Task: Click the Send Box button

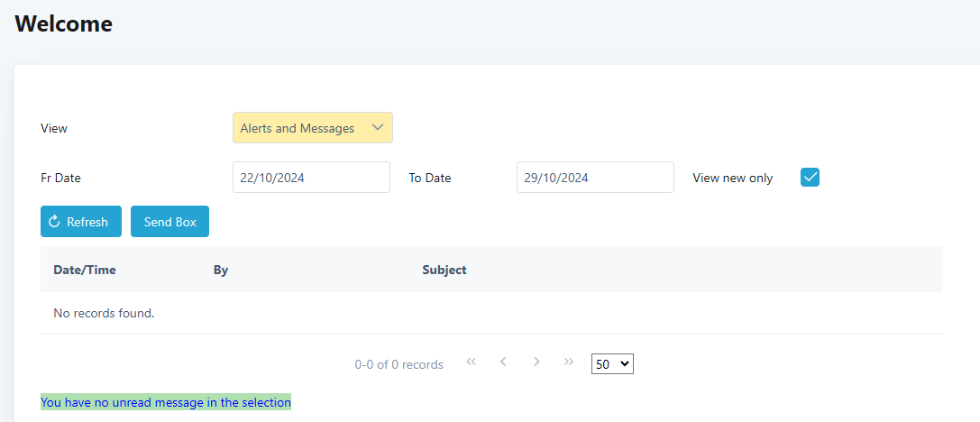Action: (x=169, y=222)
